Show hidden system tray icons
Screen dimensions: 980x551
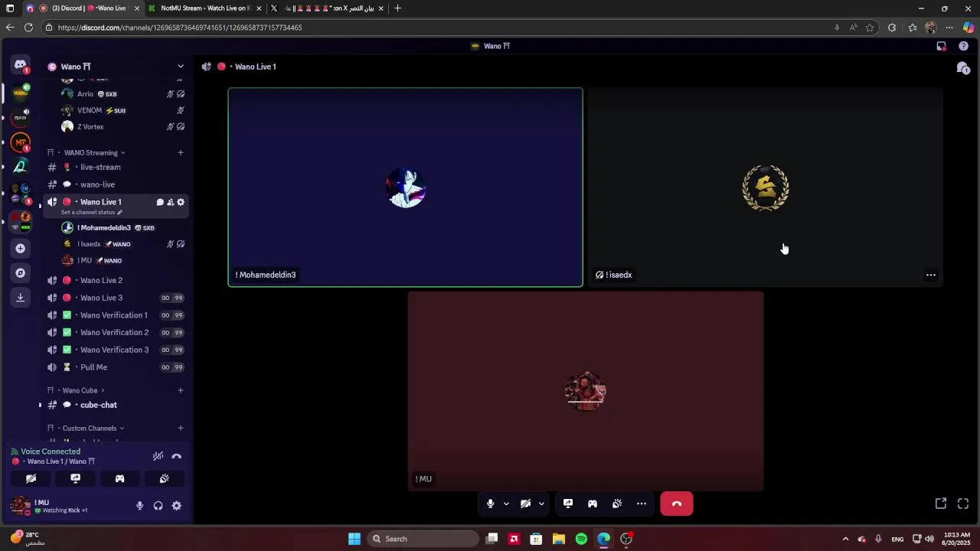pos(845,539)
